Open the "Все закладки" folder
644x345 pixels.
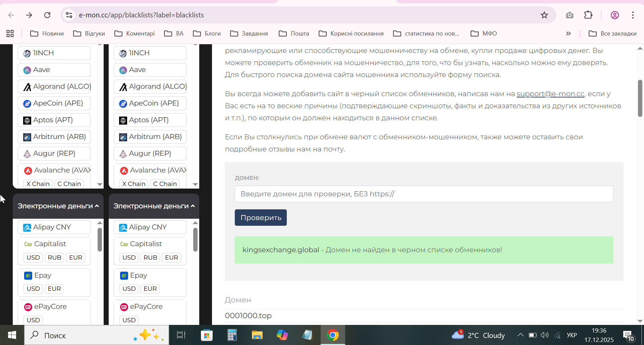coord(612,33)
